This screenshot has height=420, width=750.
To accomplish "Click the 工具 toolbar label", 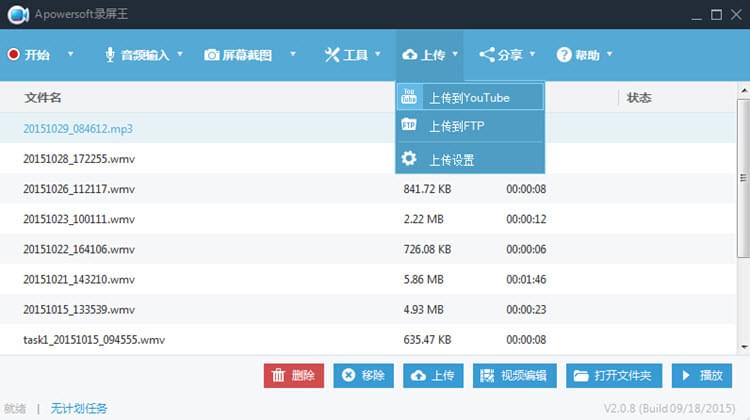I will point(355,55).
